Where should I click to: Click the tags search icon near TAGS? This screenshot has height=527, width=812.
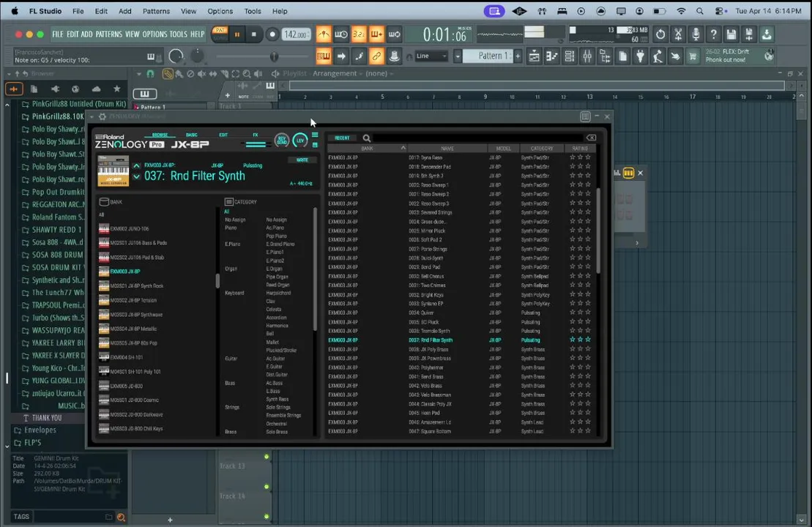[x=122, y=517]
